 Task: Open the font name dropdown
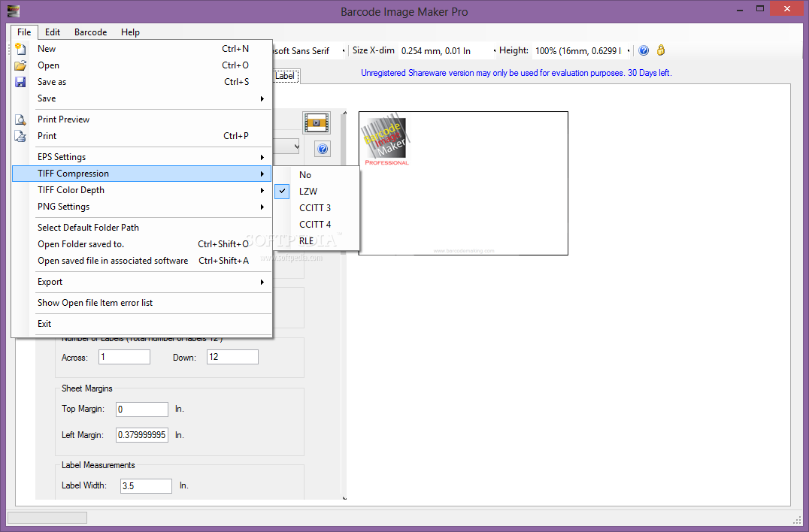(344, 51)
